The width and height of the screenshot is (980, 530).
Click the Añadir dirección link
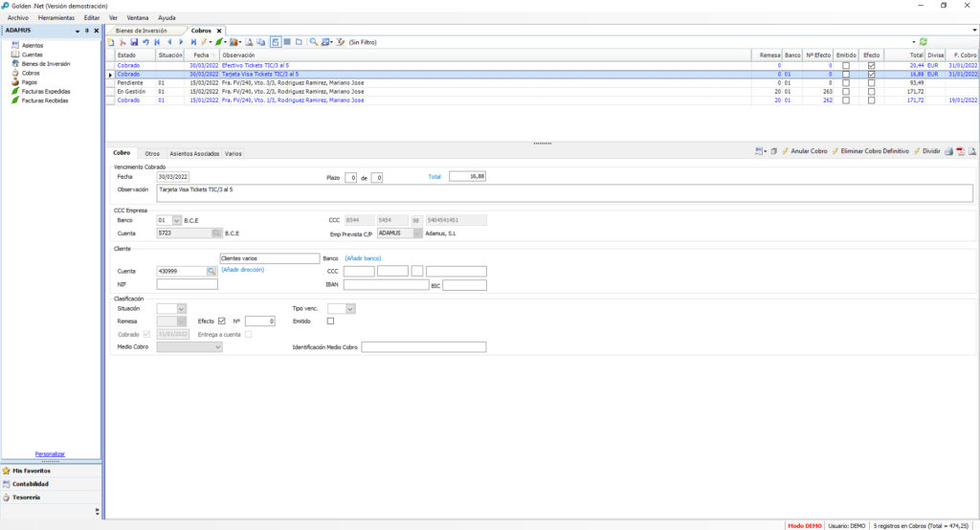point(242,270)
